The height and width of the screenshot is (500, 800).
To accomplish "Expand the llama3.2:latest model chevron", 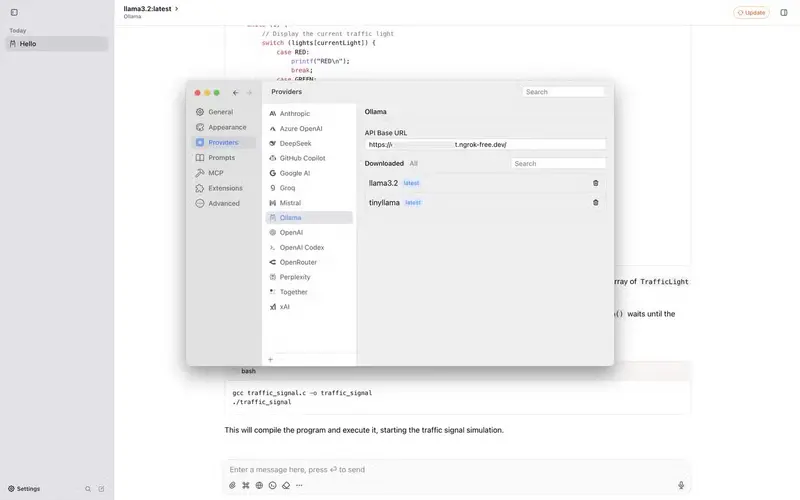I will [177, 9].
